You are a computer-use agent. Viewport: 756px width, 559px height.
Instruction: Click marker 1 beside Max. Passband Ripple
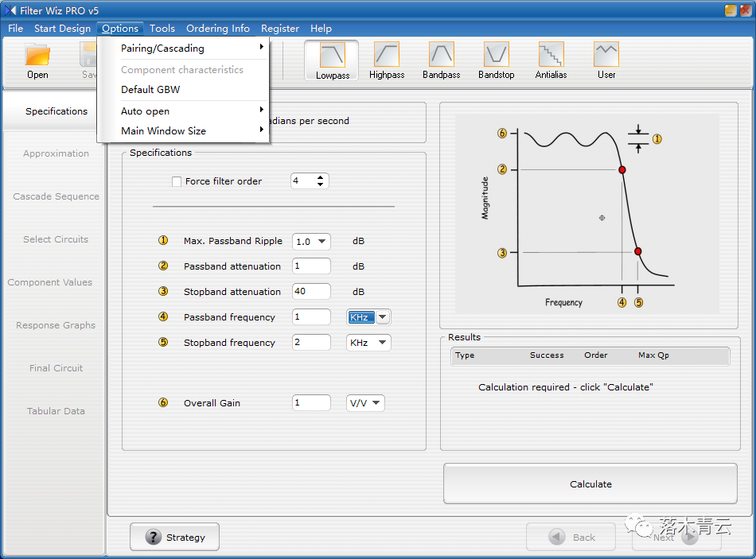point(163,240)
